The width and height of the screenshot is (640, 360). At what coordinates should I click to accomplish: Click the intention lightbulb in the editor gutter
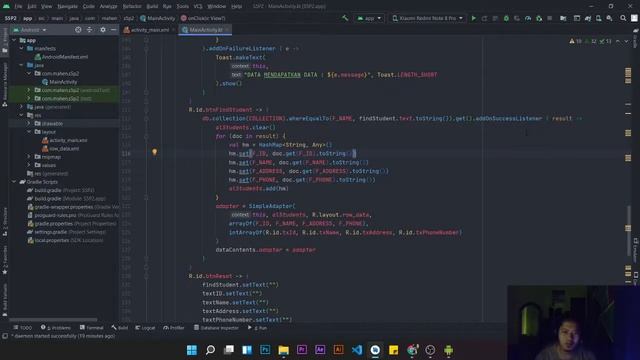pyautogui.click(x=155, y=152)
